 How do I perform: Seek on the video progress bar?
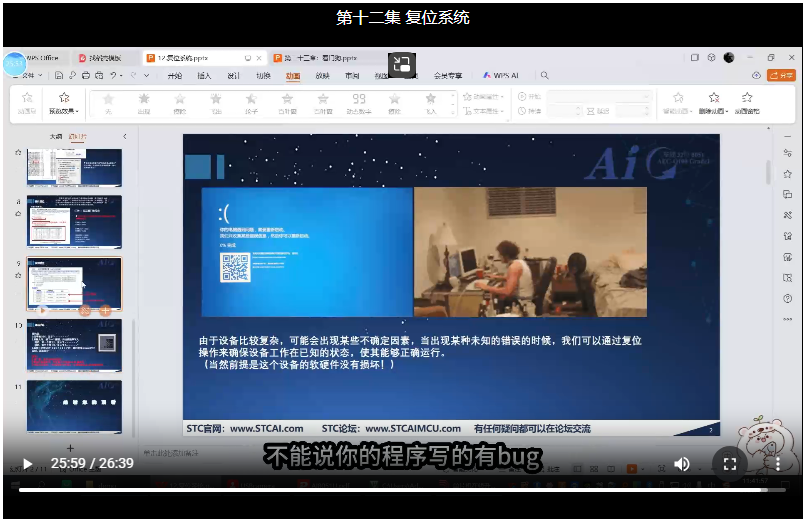tap(402, 490)
